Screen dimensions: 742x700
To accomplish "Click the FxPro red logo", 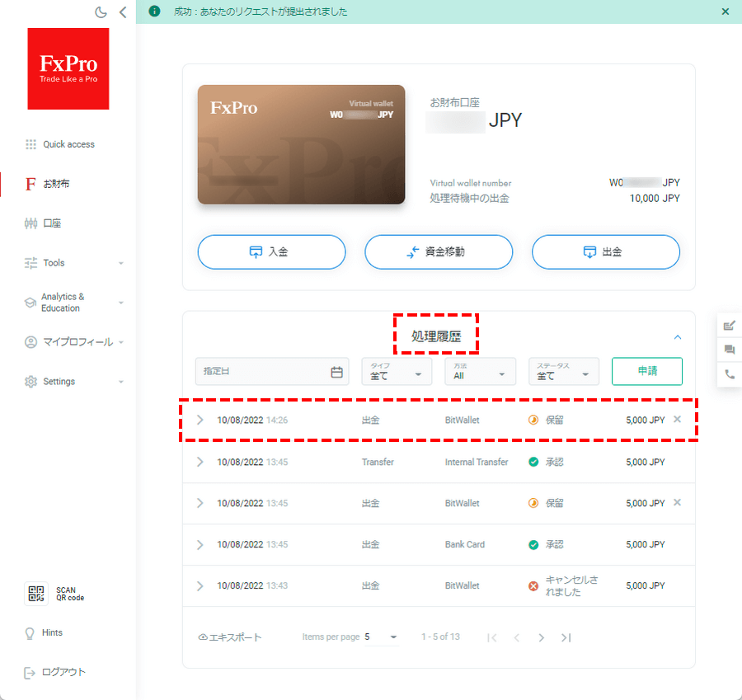I will point(68,68).
